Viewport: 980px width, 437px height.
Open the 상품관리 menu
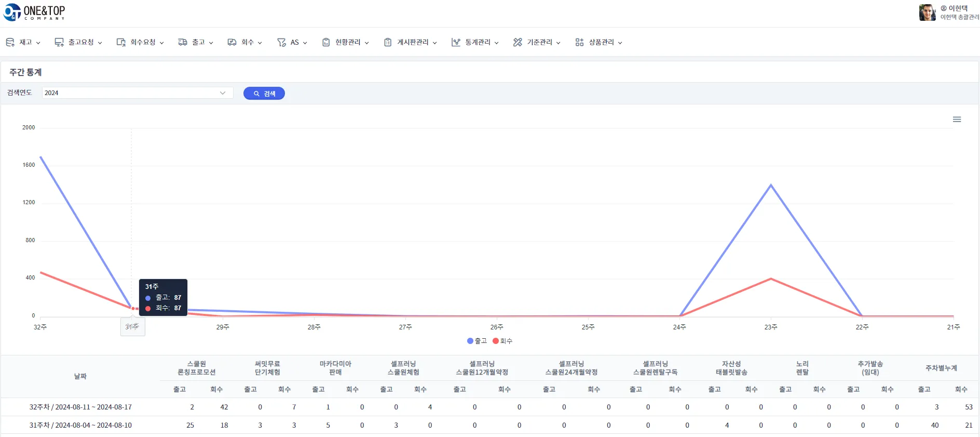click(x=598, y=42)
